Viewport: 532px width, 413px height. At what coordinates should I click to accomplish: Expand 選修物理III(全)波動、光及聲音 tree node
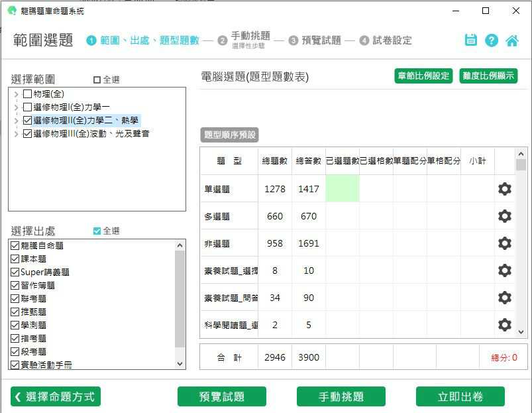[16, 134]
